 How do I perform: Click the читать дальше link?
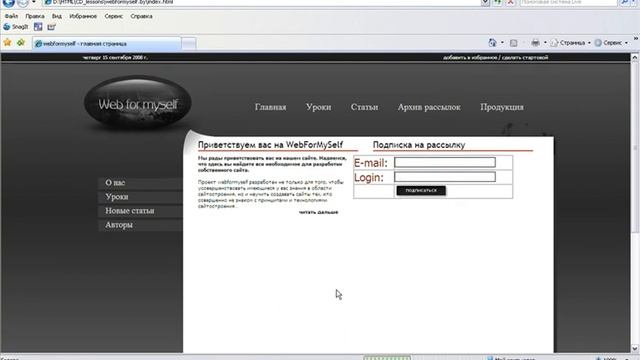click(318, 212)
